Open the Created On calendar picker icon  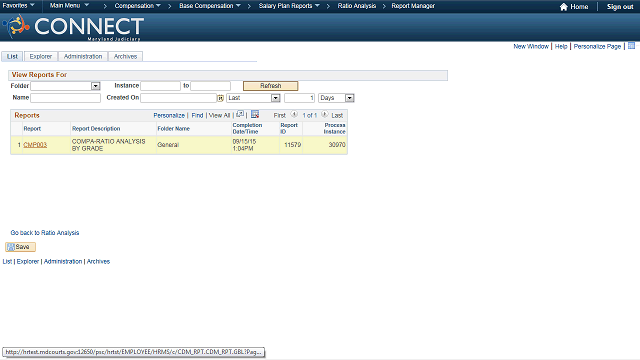pyautogui.click(x=220, y=98)
